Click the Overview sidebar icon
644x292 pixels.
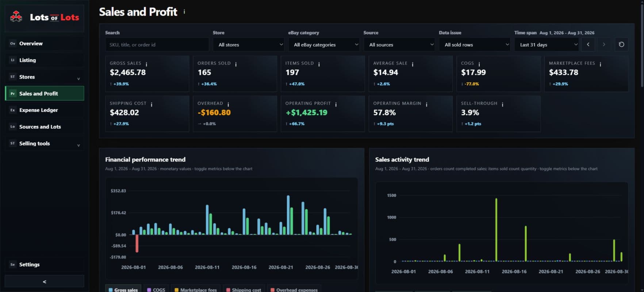tap(13, 43)
